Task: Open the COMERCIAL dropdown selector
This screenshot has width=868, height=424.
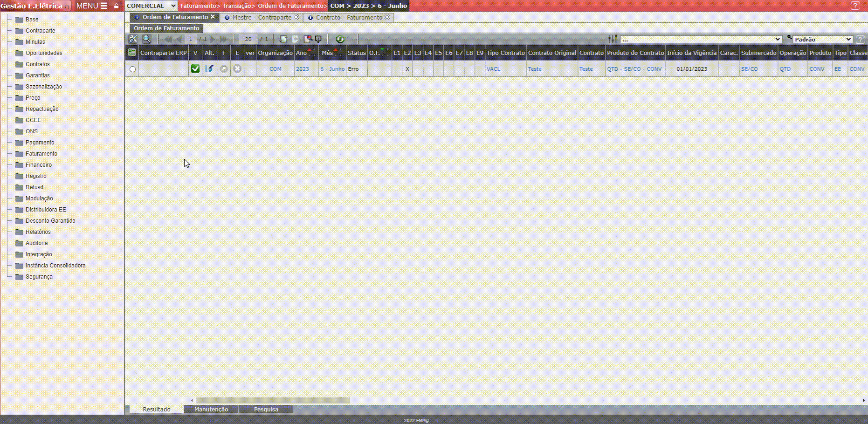Action: (151, 6)
